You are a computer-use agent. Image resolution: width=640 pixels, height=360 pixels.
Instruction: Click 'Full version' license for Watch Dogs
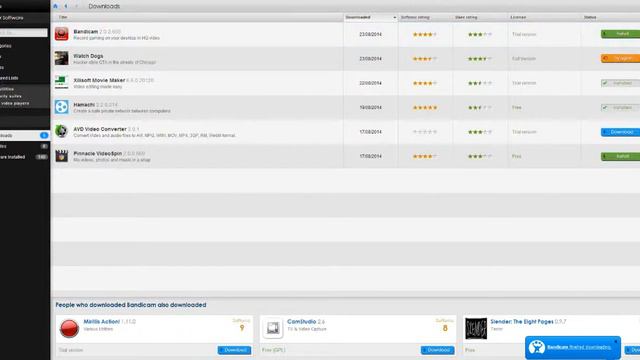524,59
